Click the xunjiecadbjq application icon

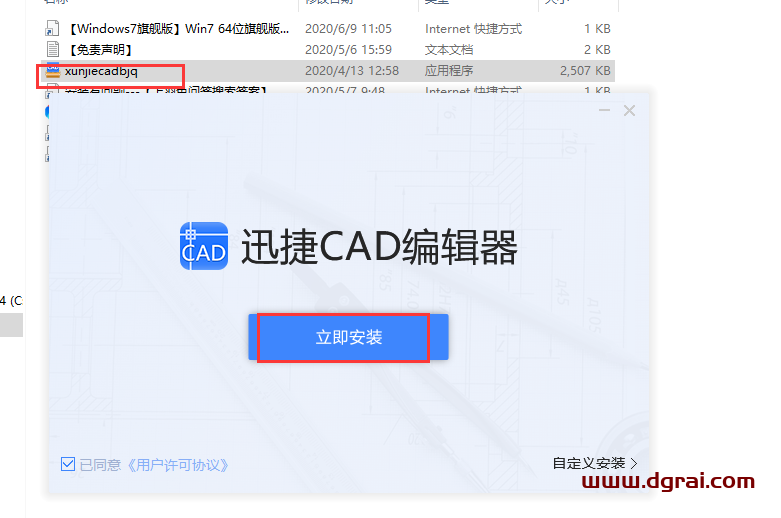pos(53,71)
